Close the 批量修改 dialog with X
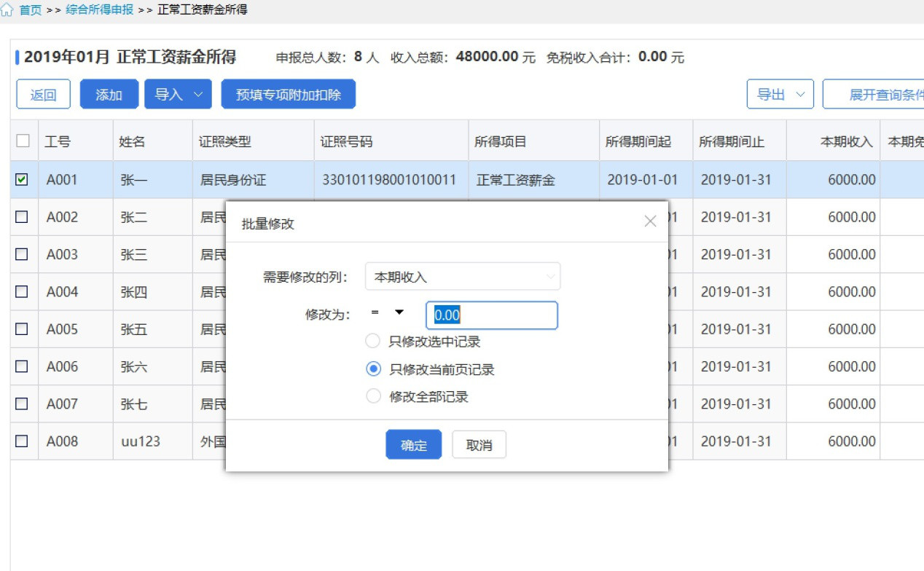 (x=651, y=221)
